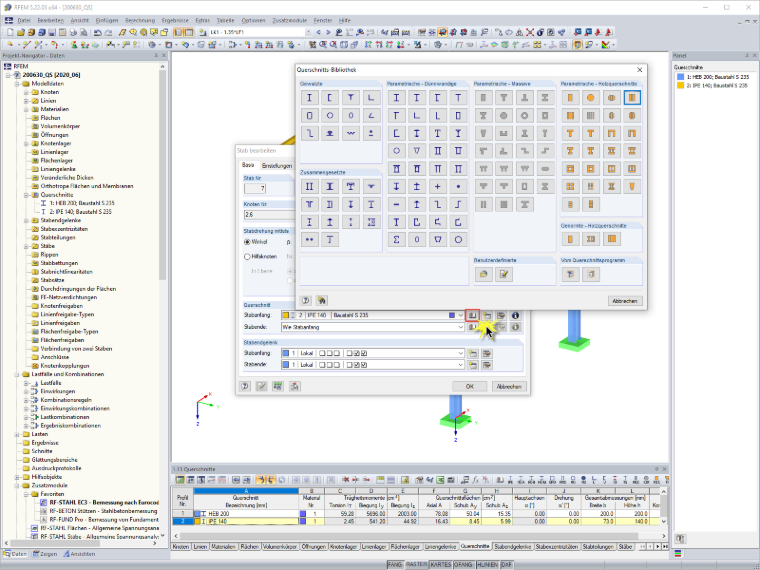Select thin-walled parametric I-section icon

click(396, 98)
